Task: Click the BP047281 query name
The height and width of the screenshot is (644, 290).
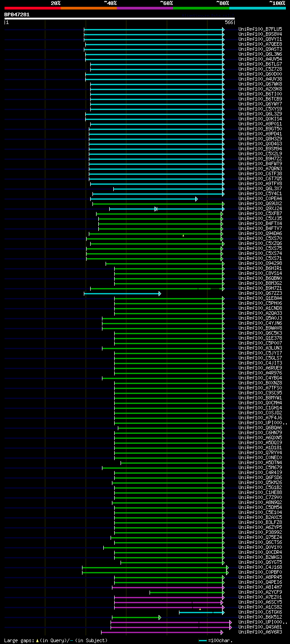Action: tap(17, 14)
